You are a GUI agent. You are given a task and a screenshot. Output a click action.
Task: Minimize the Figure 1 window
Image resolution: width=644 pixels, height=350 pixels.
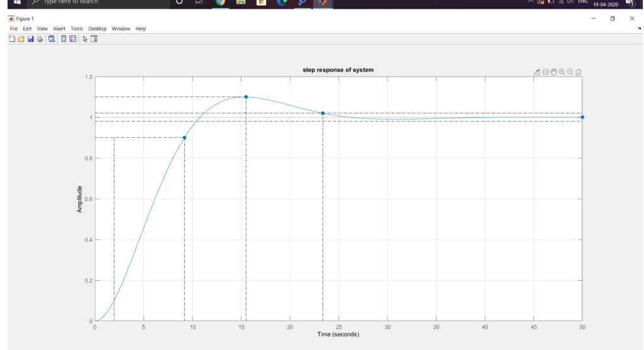pos(593,18)
